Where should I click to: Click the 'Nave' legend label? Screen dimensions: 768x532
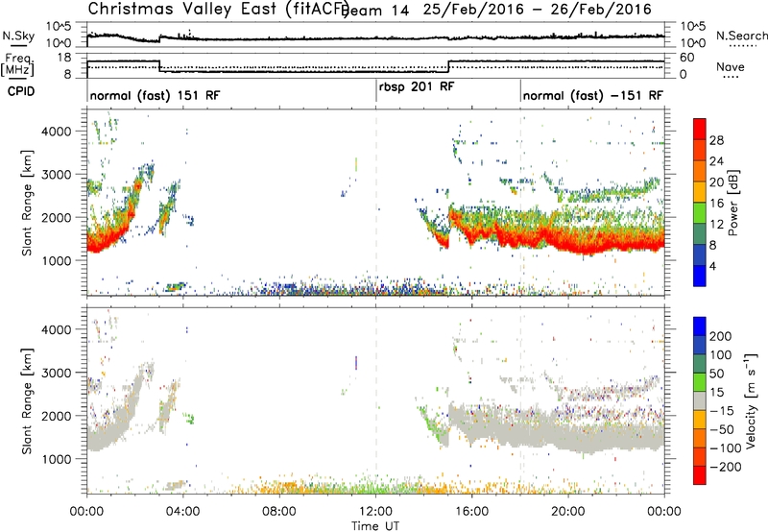pos(731,66)
